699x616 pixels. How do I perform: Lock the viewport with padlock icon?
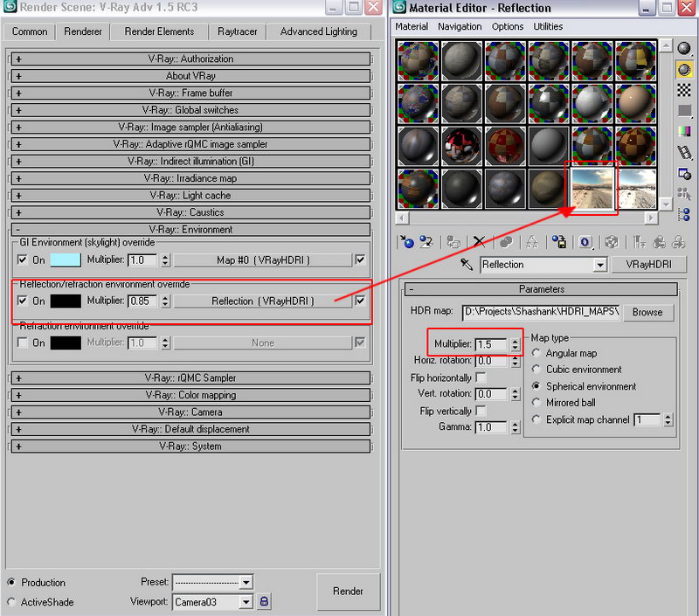click(x=265, y=602)
